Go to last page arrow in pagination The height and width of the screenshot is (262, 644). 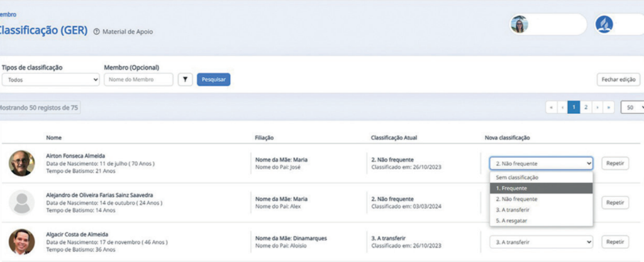pos(608,107)
